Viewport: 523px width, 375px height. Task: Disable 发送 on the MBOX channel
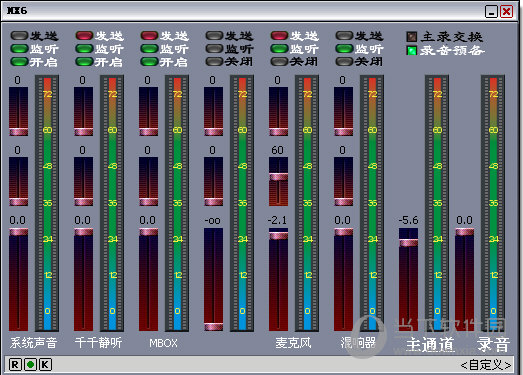point(149,35)
